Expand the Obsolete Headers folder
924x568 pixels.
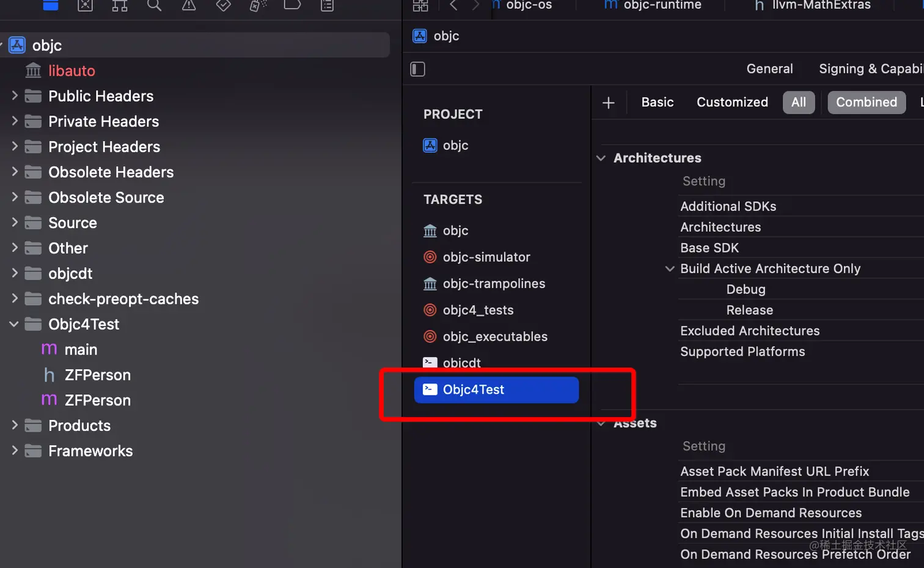click(x=15, y=172)
